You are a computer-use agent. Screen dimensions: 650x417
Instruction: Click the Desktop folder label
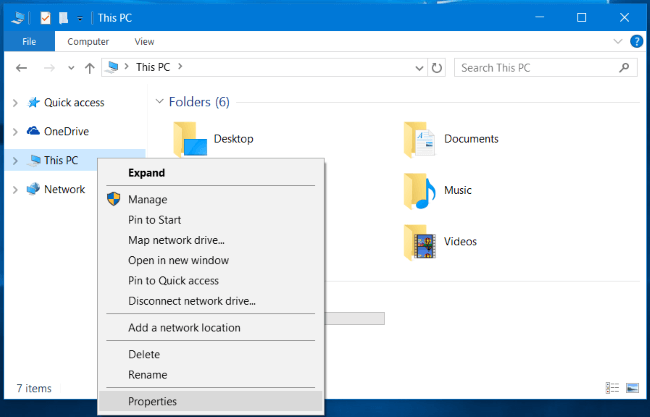(x=233, y=139)
